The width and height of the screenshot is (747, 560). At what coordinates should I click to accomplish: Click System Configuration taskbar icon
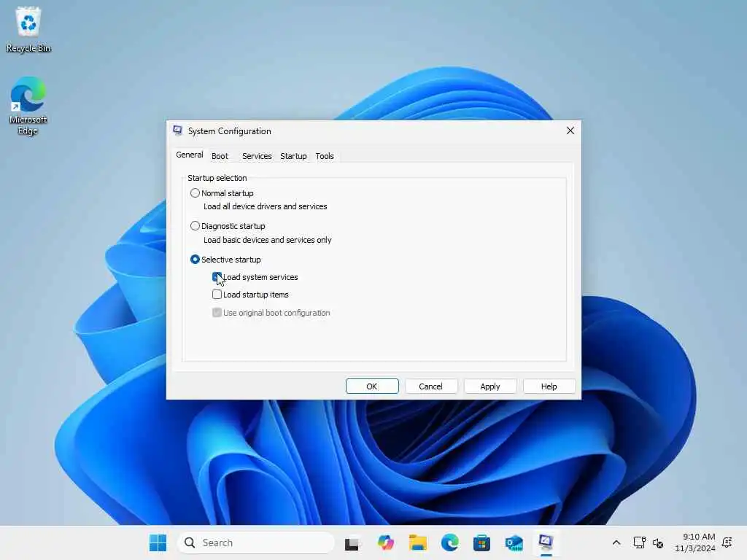point(546,542)
